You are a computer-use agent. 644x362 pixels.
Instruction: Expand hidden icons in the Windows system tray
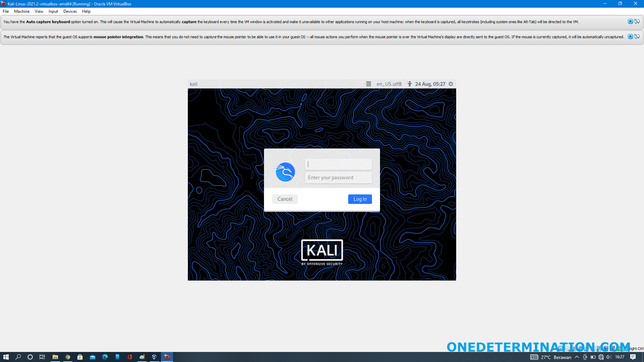coord(577,357)
